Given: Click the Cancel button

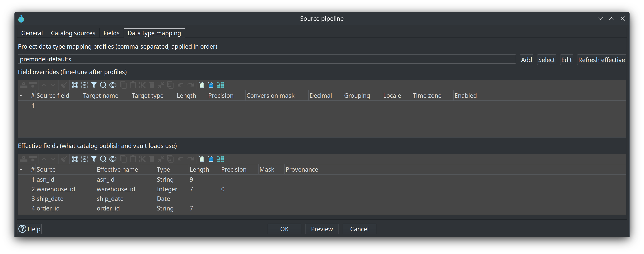Looking at the screenshot, I should click(x=359, y=229).
